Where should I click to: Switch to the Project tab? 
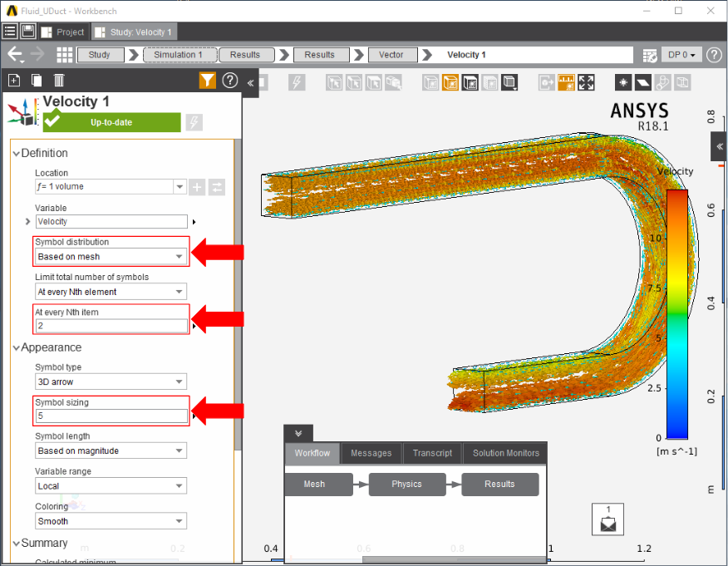(x=62, y=32)
